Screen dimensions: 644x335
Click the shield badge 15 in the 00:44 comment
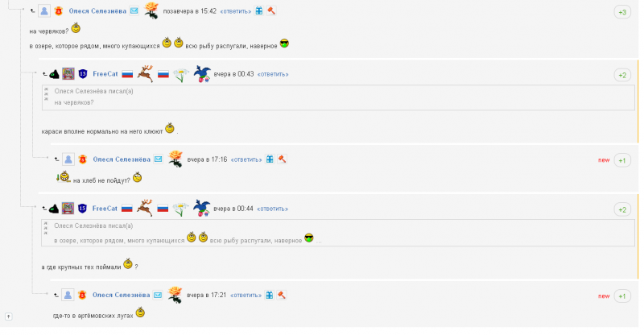point(82,209)
